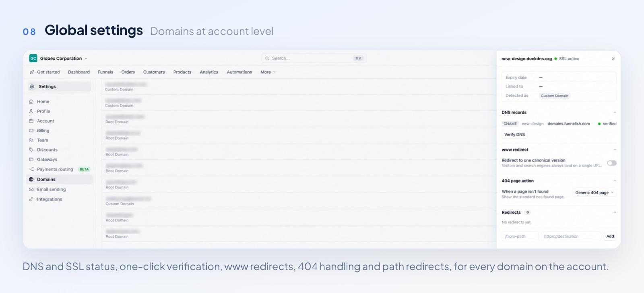This screenshot has height=293, width=644.
Task: Collapse the Redirects section
Action: pos(615,212)
